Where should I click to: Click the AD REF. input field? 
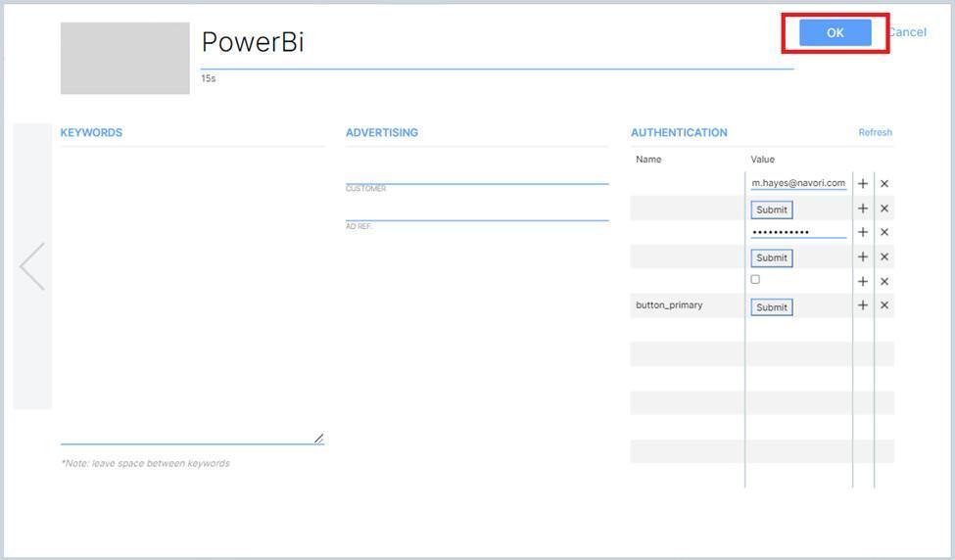point(477,212)
